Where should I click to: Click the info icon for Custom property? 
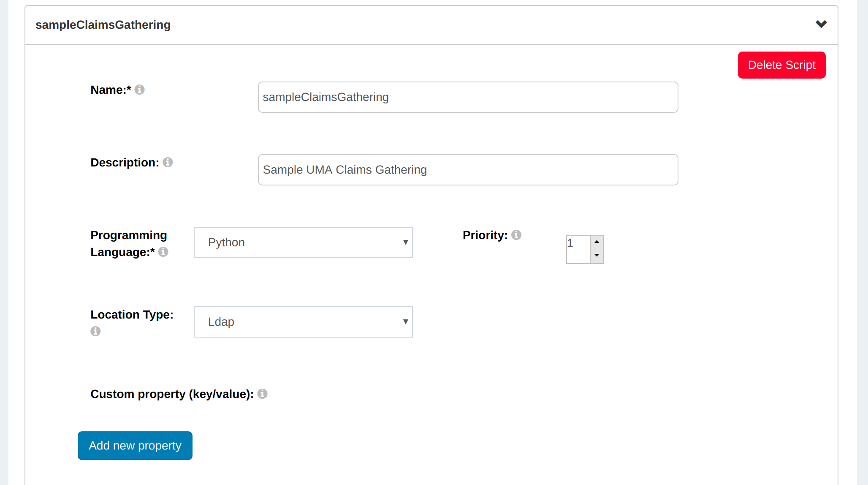263,394
